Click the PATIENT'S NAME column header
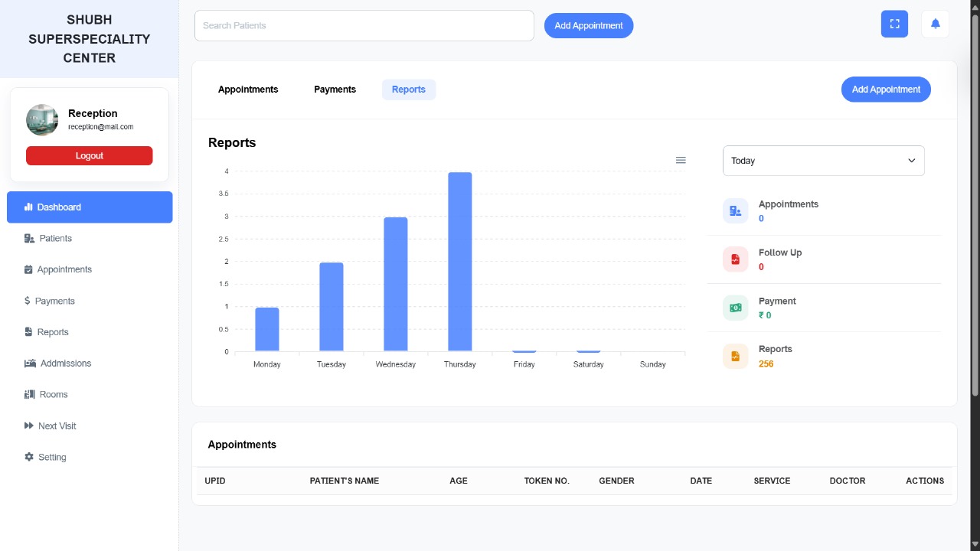Screen dimensions: 980x551 pyautogui.click(x=345, y=481)
